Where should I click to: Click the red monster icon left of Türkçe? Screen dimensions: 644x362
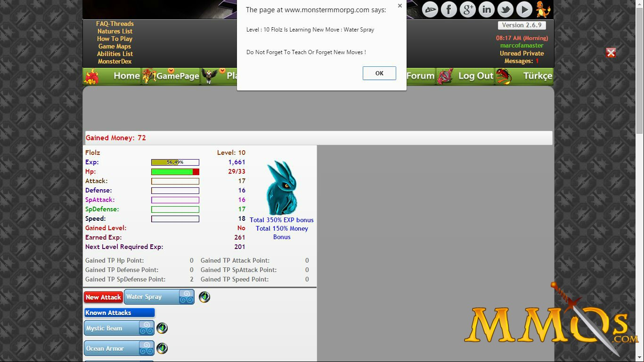pos(503,76)
